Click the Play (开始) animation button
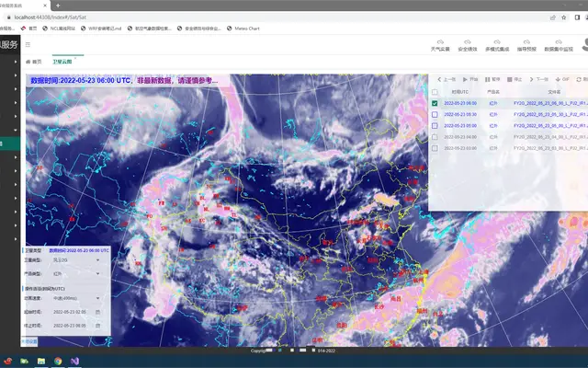The image size is (588, 368). [x=470, y=80]
